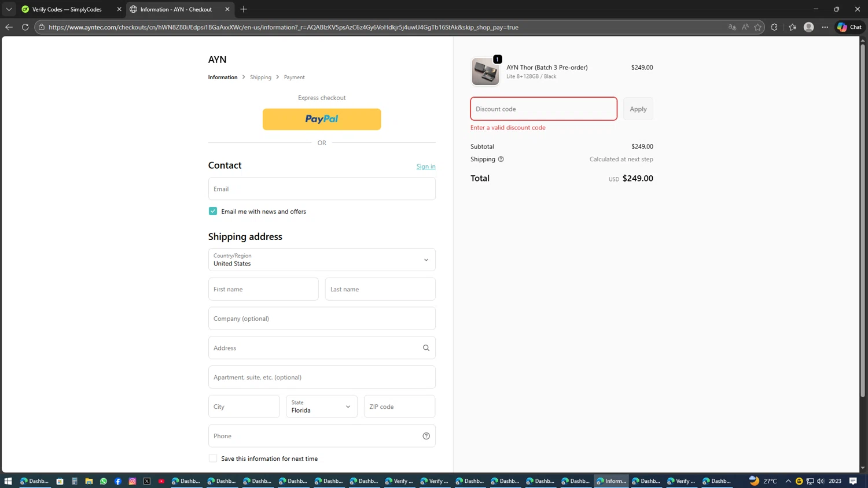Open Copilot Chat sidebar
The height and width of the screenshot is (488, 868).
[849, 27]
